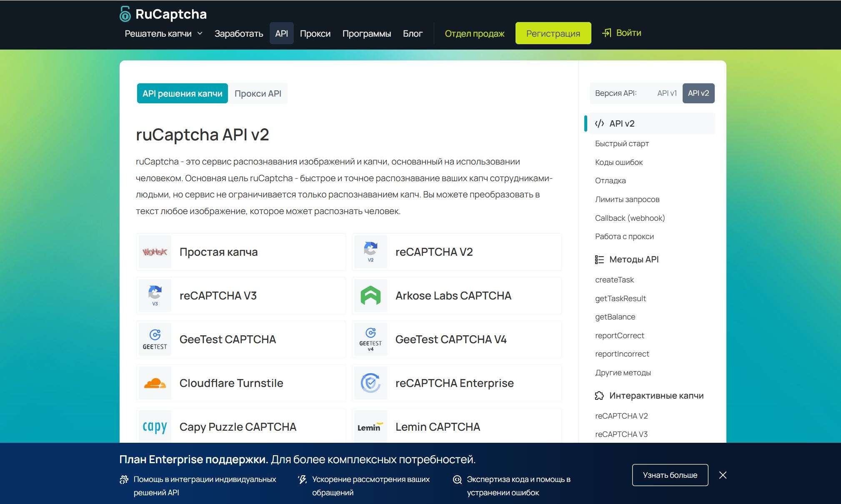Open the createTask sidebar link
Screen dimensions: 841x504
[614, 280]
